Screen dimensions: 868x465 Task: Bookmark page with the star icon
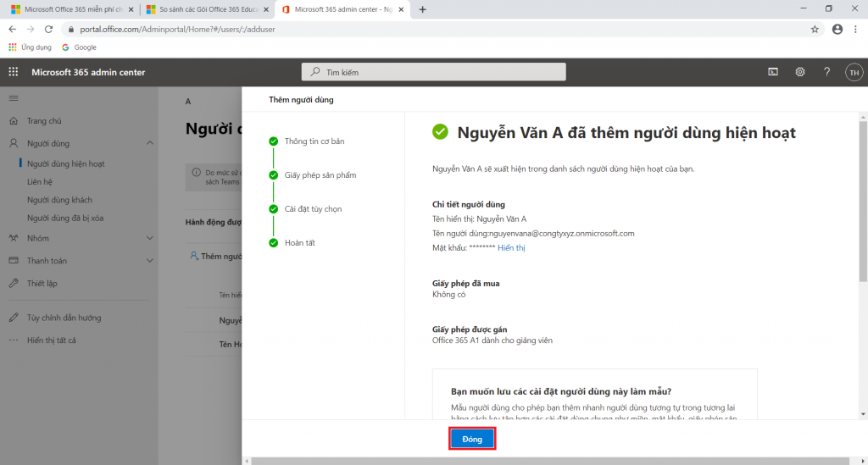tap(815, 30)
